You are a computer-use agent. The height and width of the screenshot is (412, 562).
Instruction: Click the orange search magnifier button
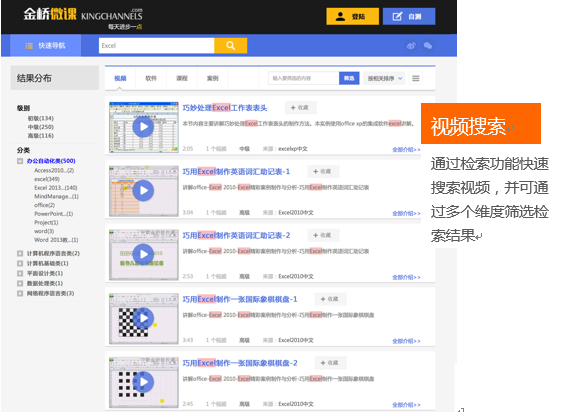[230, 46]
